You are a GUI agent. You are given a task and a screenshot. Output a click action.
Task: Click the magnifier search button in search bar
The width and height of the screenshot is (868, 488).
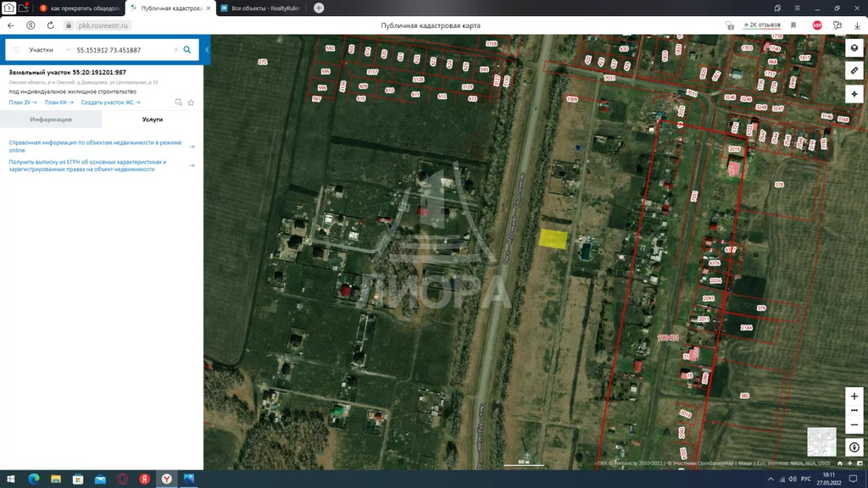coord(187,50)
